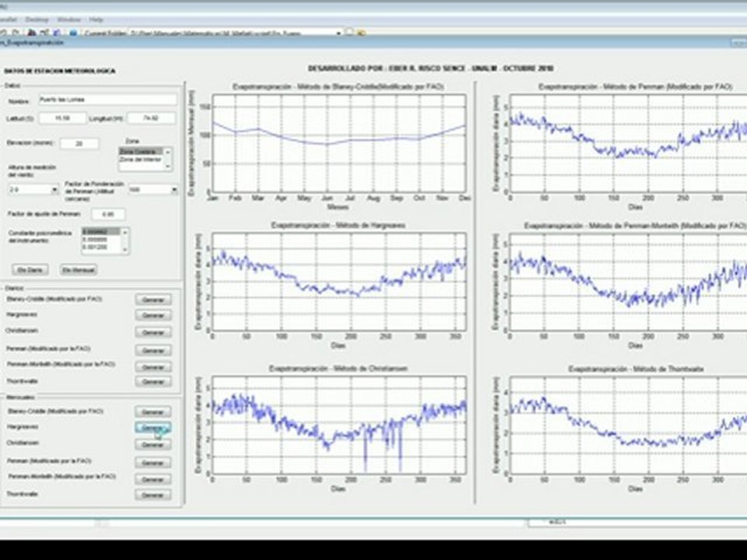This screenshot has height=560, width=747.
Task: Click the Eto Mensual button
Action: (79, 270)
